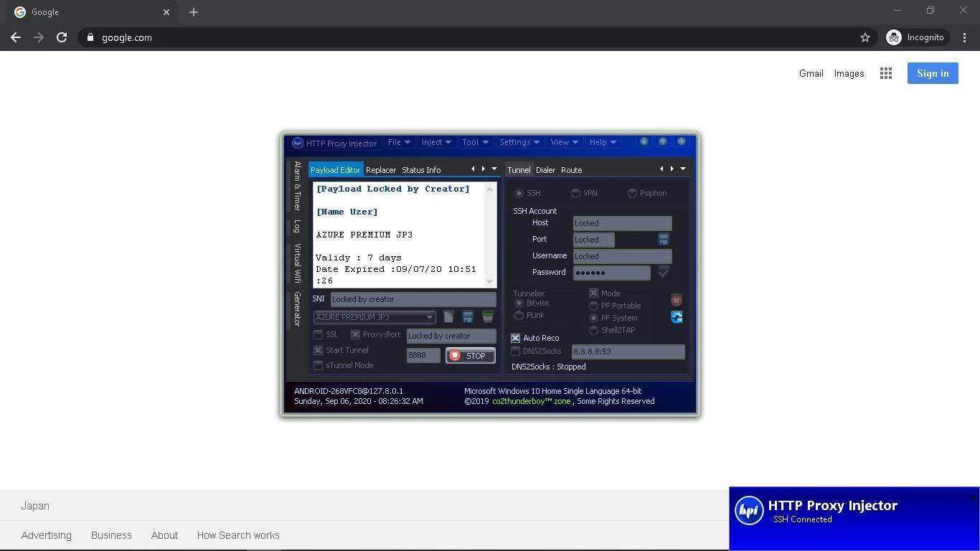Image resolution: width=980 pixels, height=551 pixels.
Task: Toggle the Proxy:Port checkbox
Action: 355,334
